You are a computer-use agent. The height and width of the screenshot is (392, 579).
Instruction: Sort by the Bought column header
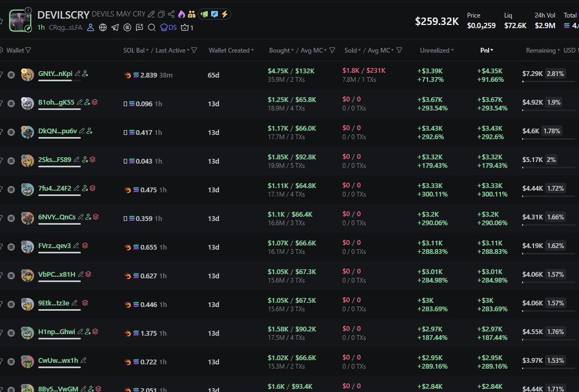coord(280,50)
